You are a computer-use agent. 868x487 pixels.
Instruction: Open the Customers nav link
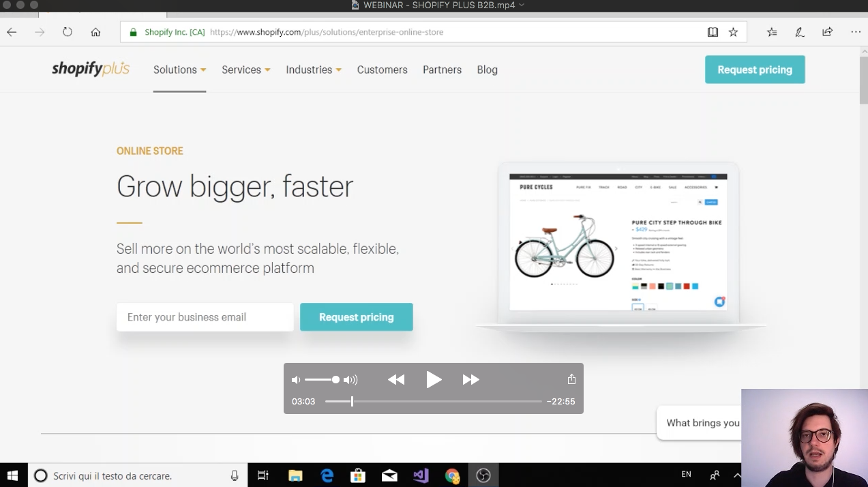[x=382, y=70]
